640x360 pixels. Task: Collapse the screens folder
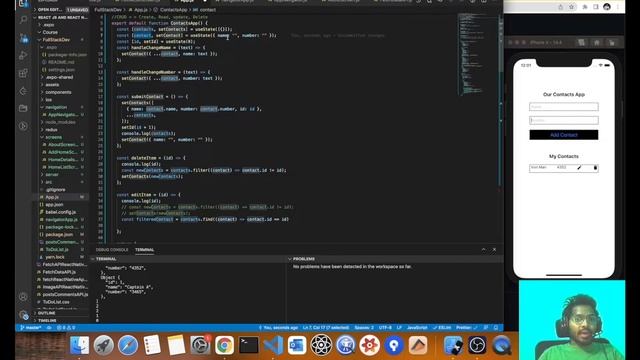[53, 137]
